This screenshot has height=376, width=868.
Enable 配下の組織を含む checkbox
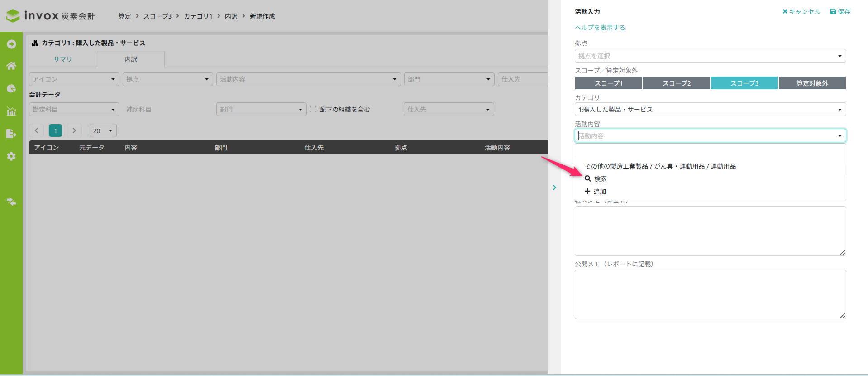tap(313, 109)
